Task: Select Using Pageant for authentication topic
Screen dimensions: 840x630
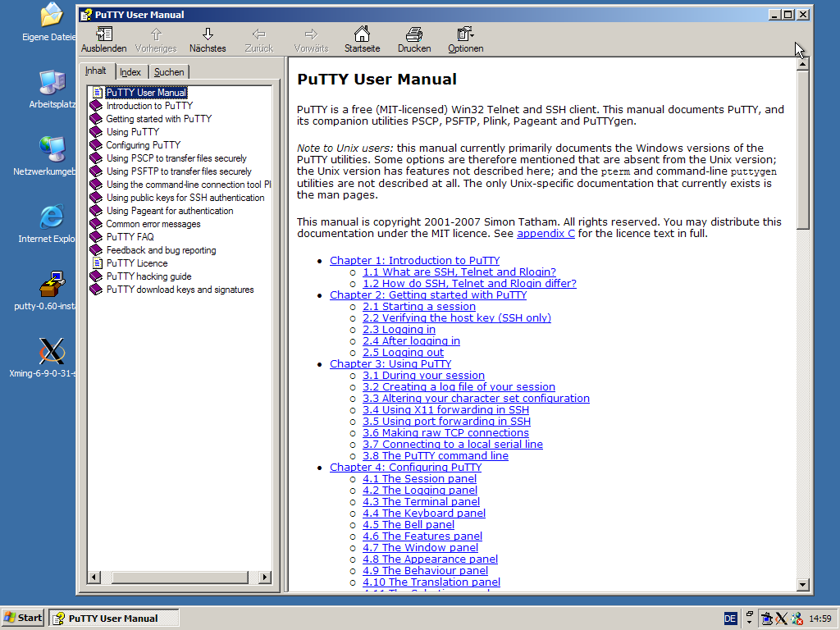Action: pyautogui.click(x=169, y=211)
